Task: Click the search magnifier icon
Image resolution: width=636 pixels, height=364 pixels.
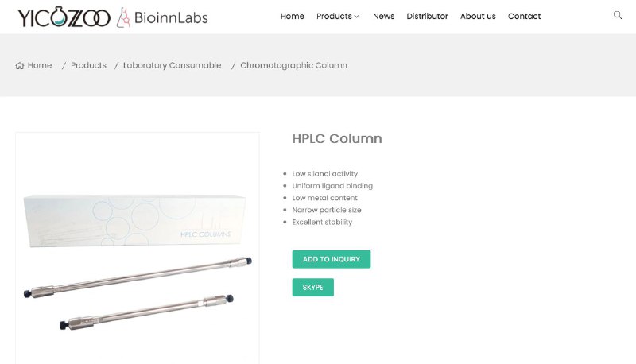Action: [618, 15]
